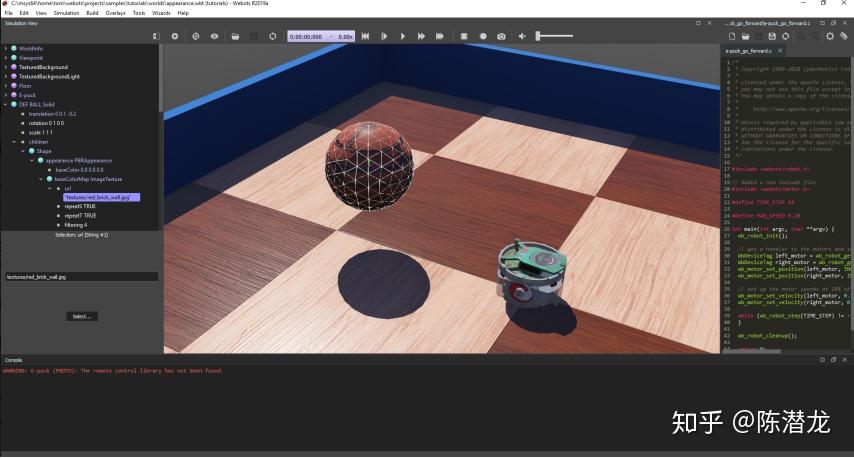The width and height of the screenshot is (854, 458).
Task: Expand the WorldInfo node
Action: 5,48
